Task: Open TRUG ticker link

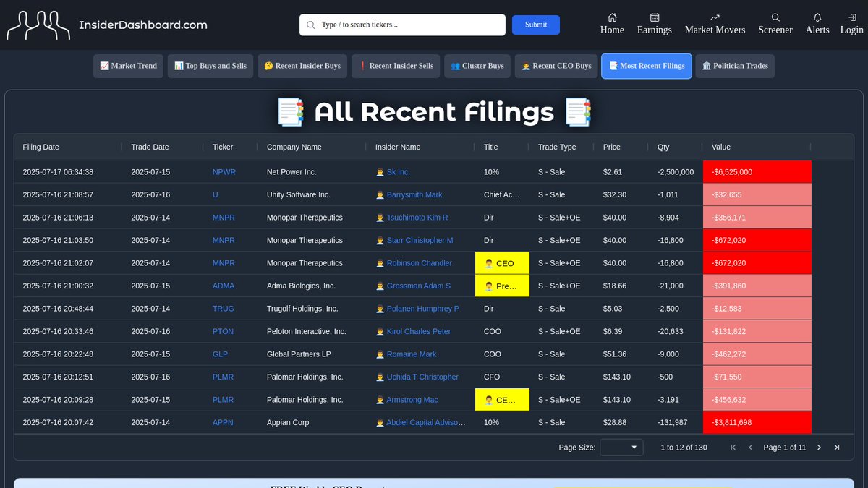Action: coord(224,309)
